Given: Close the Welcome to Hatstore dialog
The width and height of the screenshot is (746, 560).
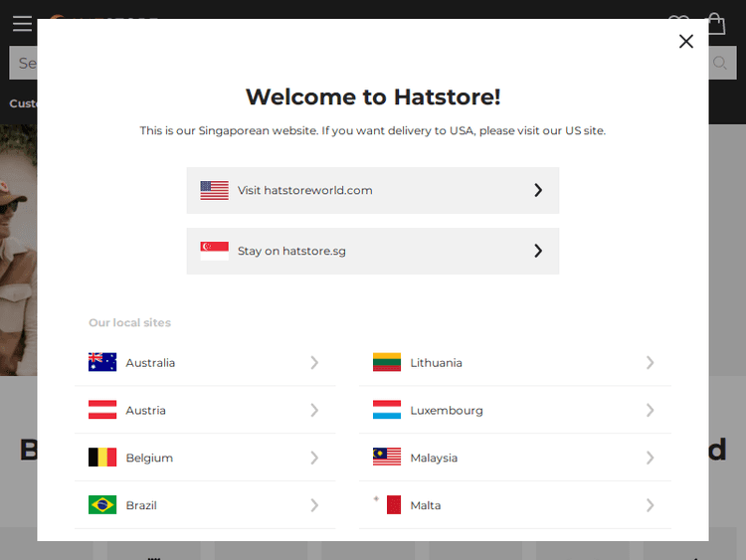Looking at the screenshot, I should tap(685, 42).
